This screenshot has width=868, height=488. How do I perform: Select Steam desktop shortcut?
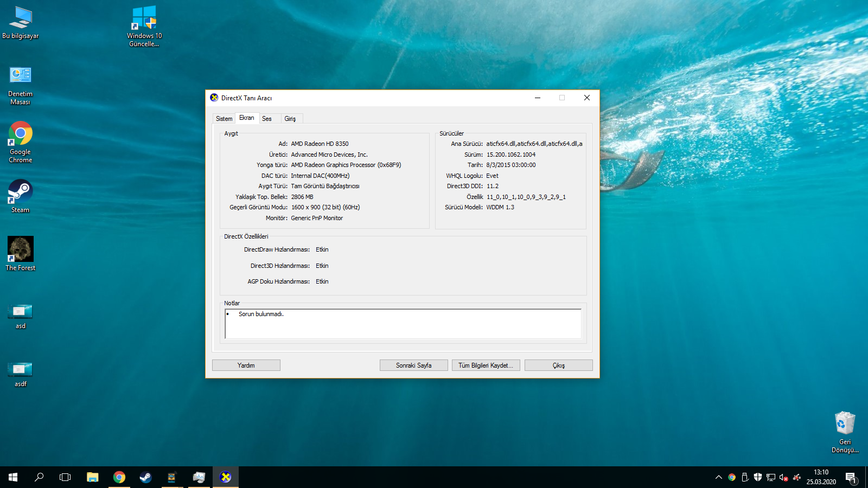pyautogui.click(x=21, y=196)
